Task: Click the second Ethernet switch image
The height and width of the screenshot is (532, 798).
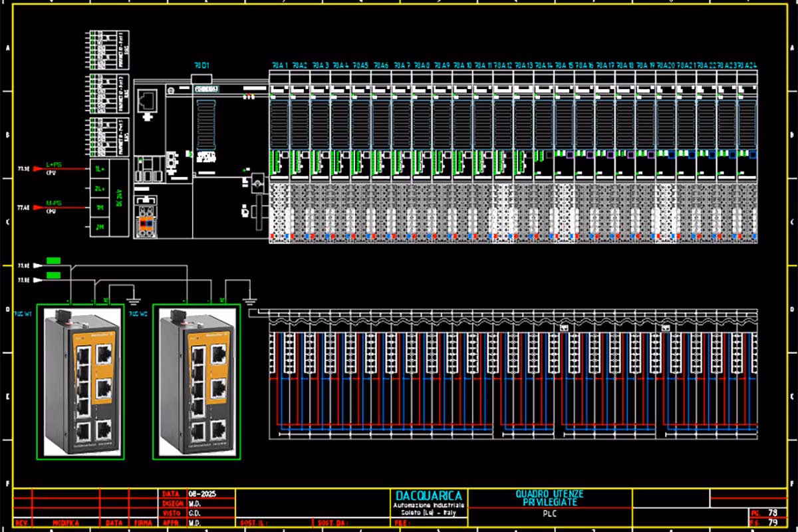Action: click(196, 382)
